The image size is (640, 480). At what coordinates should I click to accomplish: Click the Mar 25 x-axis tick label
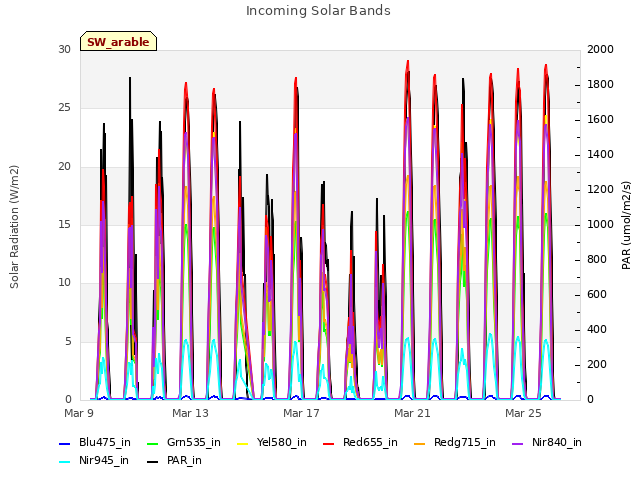[523, 413]
